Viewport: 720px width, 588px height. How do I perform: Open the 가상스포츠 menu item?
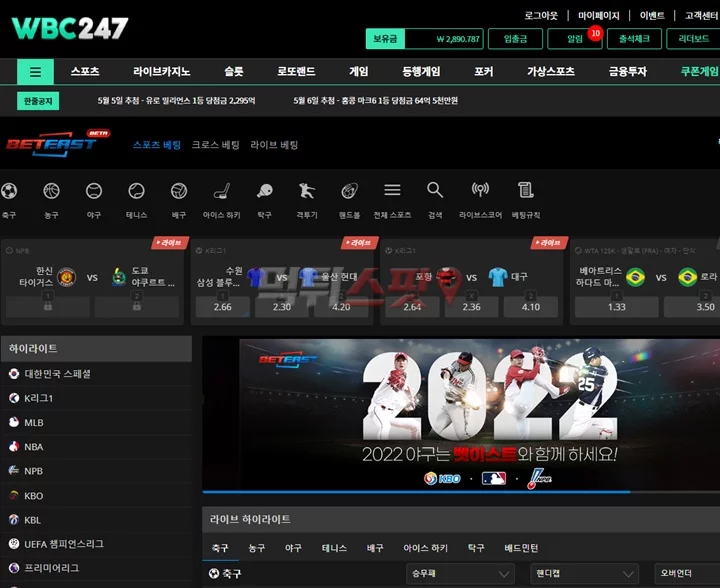551,72
